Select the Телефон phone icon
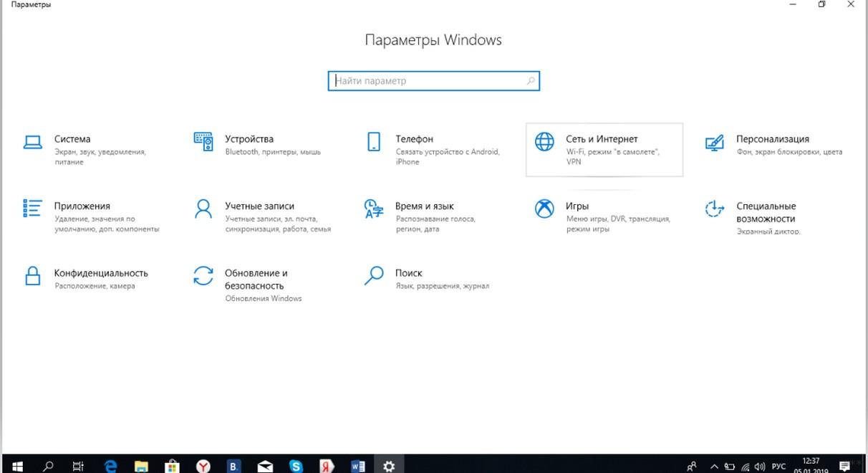 373,142
